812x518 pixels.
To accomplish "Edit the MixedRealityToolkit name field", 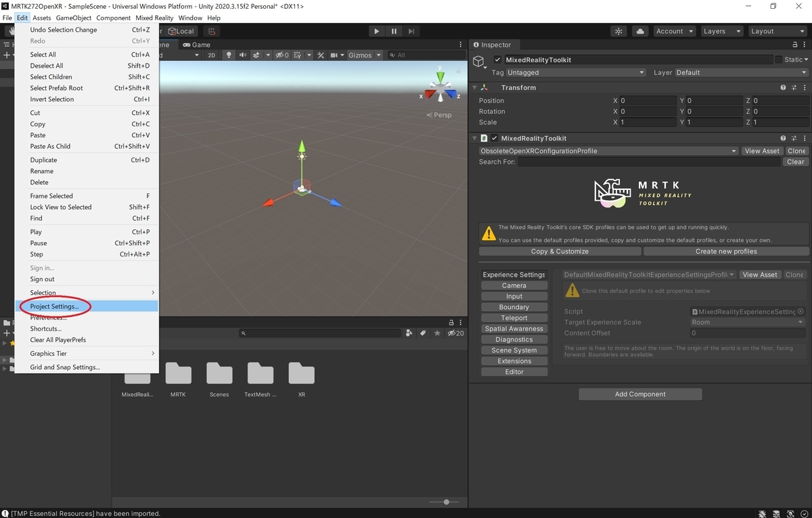I will pos(638,60).
